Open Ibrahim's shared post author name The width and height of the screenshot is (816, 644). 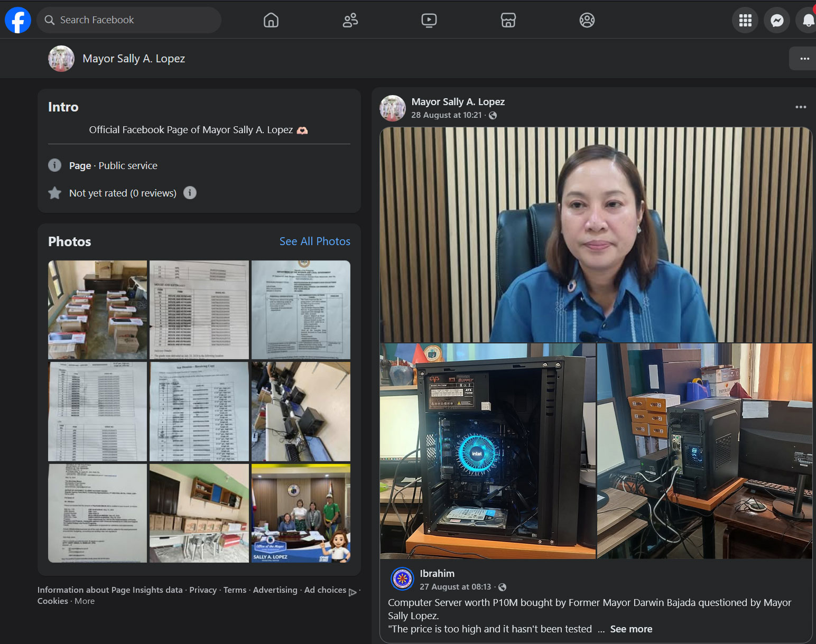pos(437,574)
